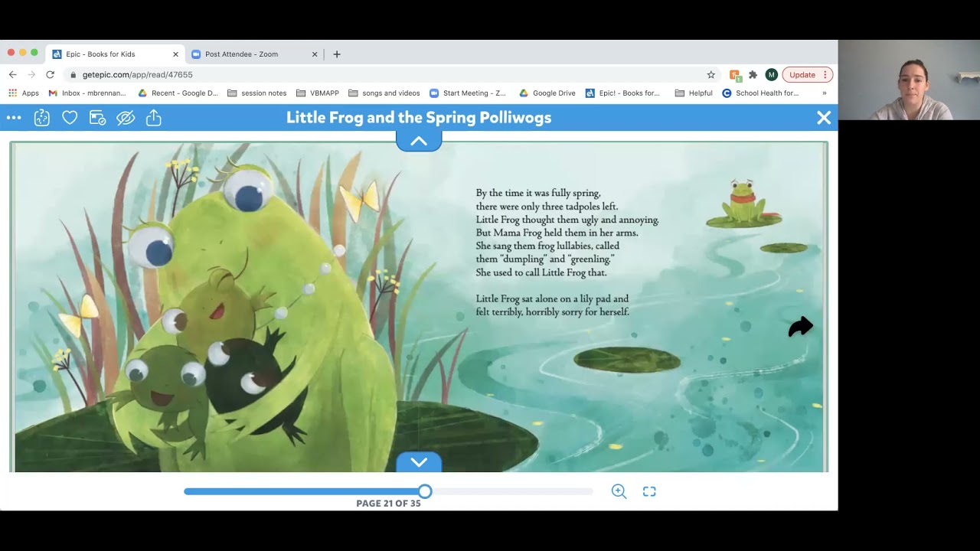Collapse top panel with up chevron
Viewport: 980px width, 551px height.
[419, 141]
